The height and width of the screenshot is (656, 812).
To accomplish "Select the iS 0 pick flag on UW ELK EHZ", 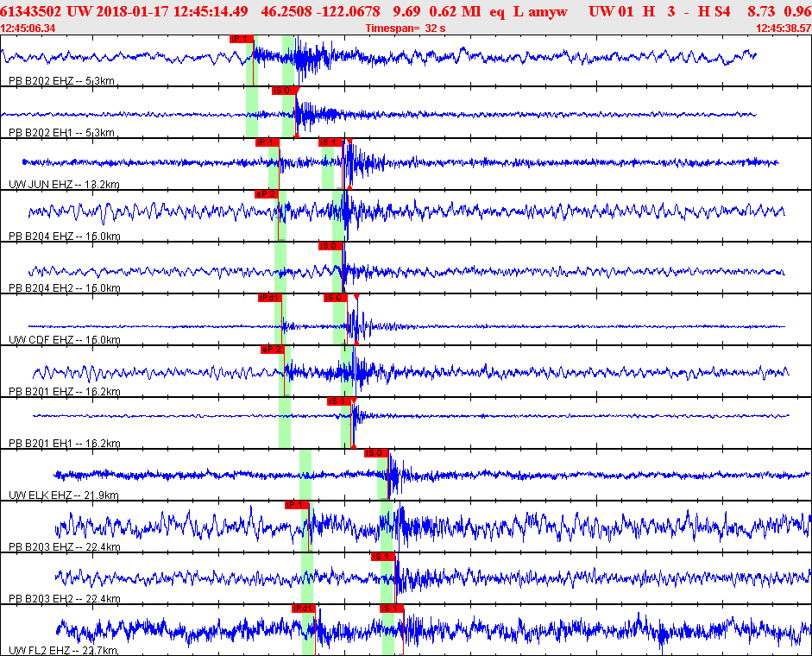I will (x=376, y=453).
